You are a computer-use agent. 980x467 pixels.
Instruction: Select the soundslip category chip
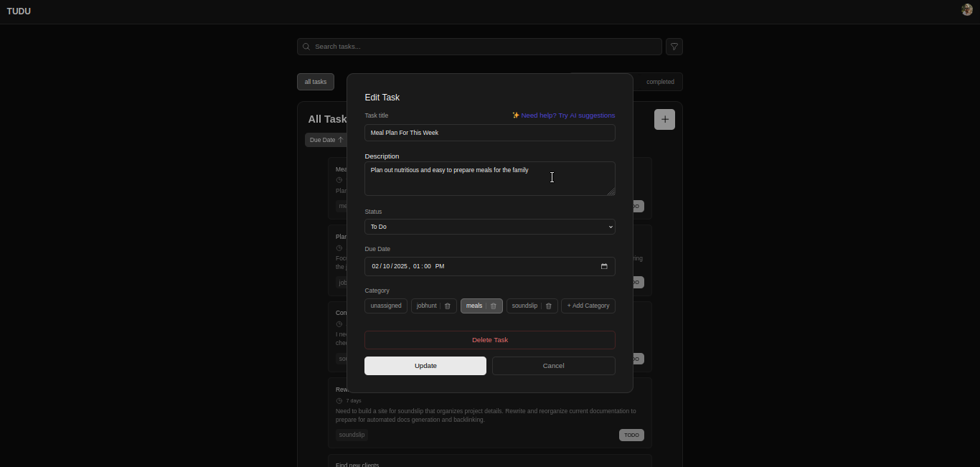[524, 306]
